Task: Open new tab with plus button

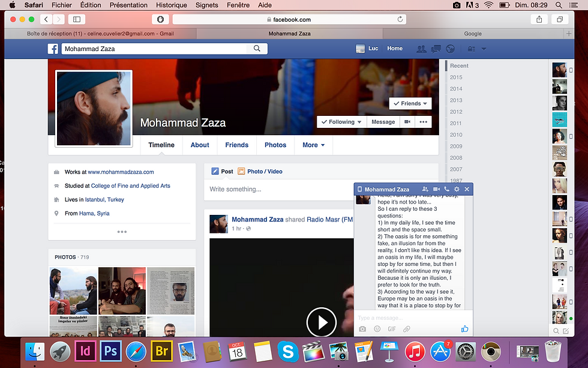Action: click(x=569, y=34)
